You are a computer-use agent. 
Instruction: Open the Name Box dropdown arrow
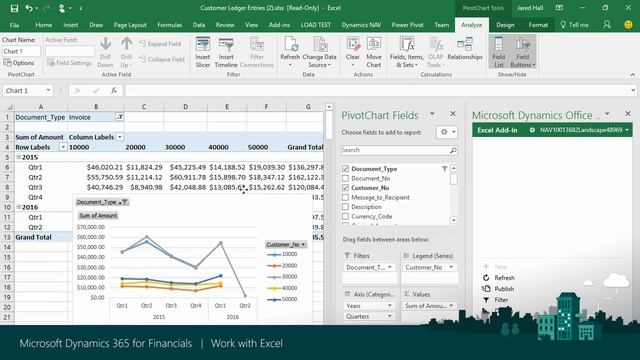(x=48, y=91)
